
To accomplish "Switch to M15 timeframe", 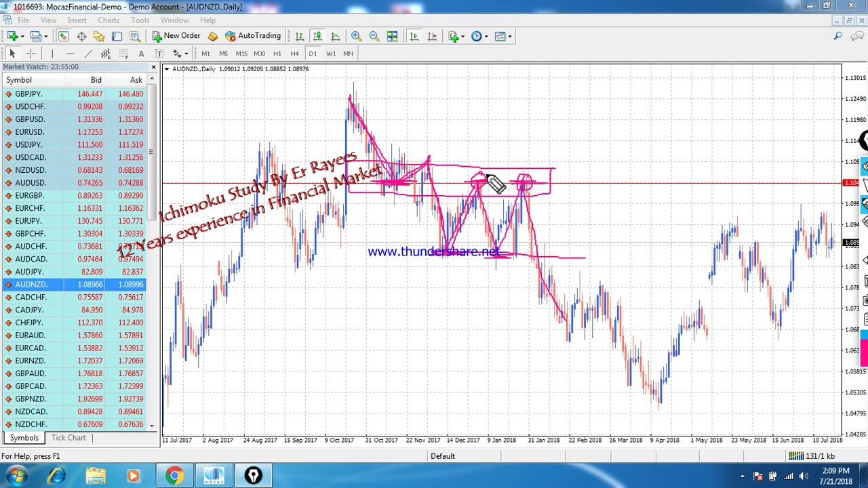I will (x=241, y=54).
